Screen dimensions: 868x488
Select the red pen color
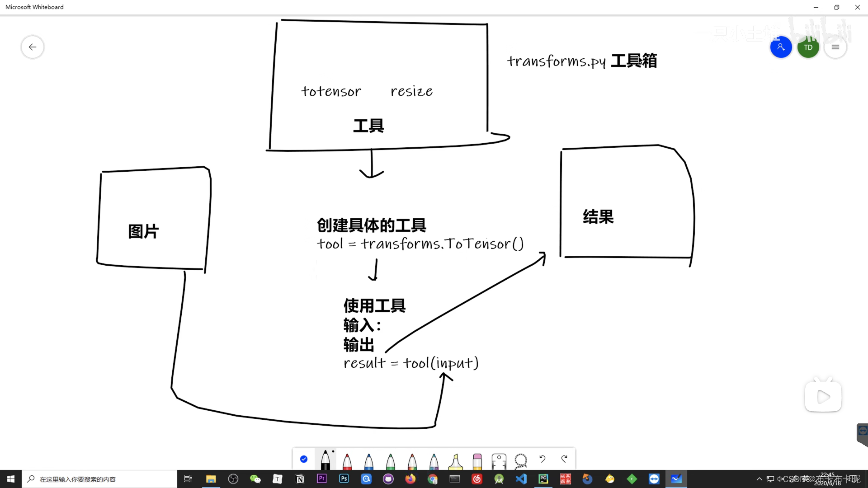pyautogui.click(x=347, y=460)
